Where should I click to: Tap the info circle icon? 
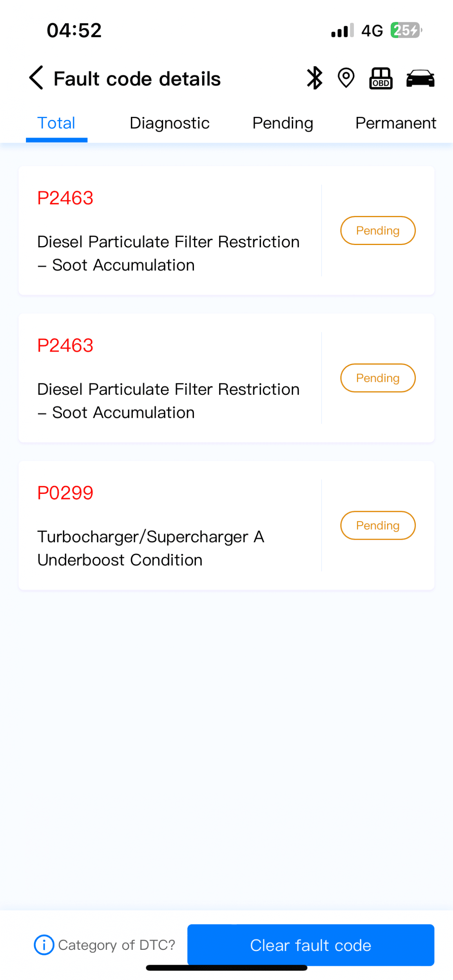point(44,944)
